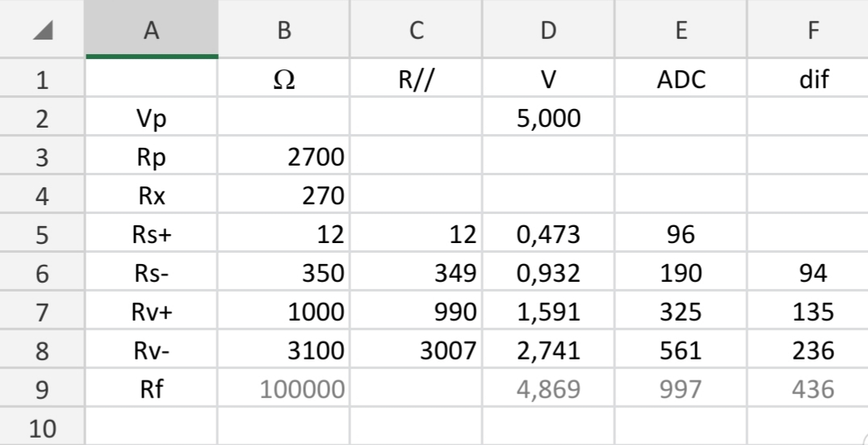
Task: Select column A header
Action: 152,29
